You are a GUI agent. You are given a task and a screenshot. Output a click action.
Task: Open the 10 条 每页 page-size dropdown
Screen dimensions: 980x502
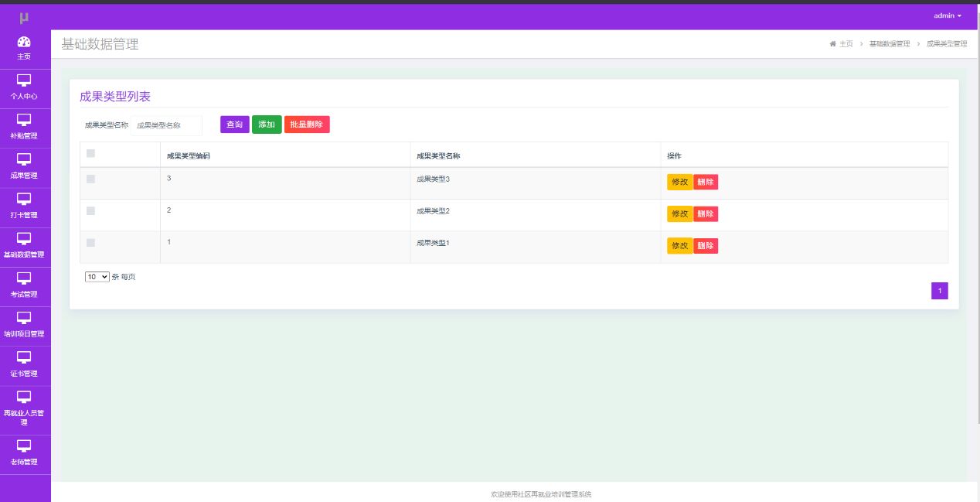point(97,276)
